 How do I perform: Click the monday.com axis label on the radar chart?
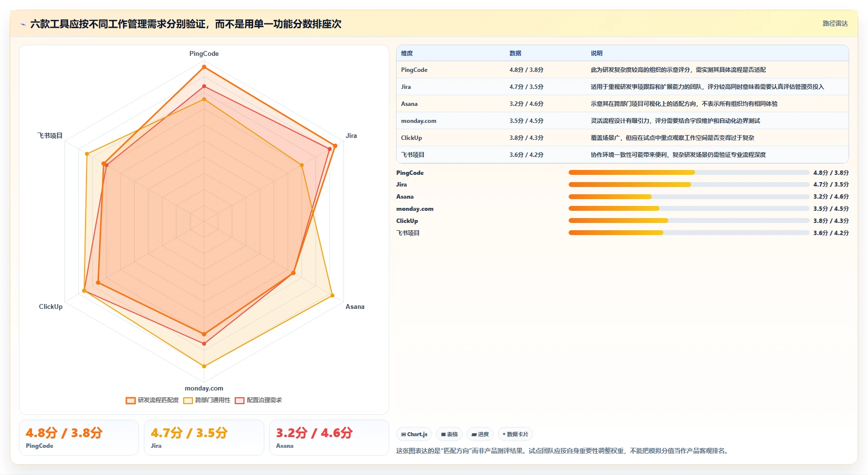204,388
